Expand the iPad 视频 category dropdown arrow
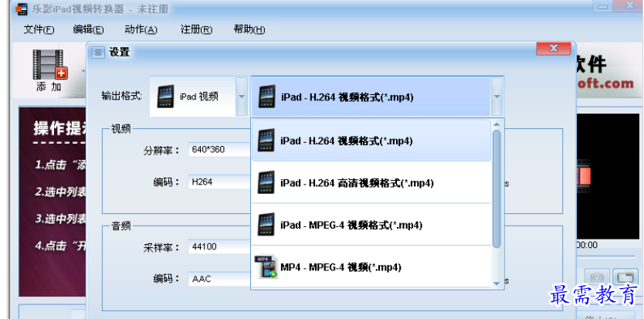This screenshot has height=319, width=644. click(242, 97)
